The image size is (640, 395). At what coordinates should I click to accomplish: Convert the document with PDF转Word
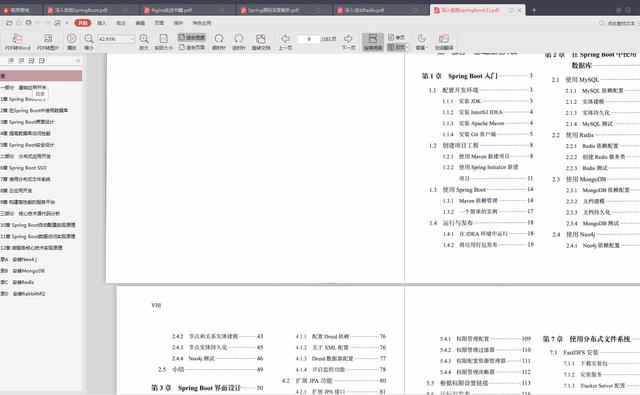(18, 42)
